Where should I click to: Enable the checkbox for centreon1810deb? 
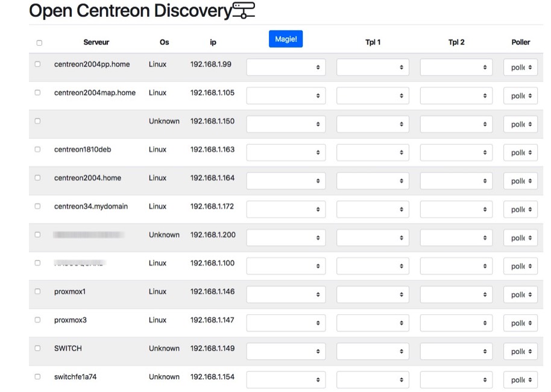pyautogui.click(x=37, y=149)
